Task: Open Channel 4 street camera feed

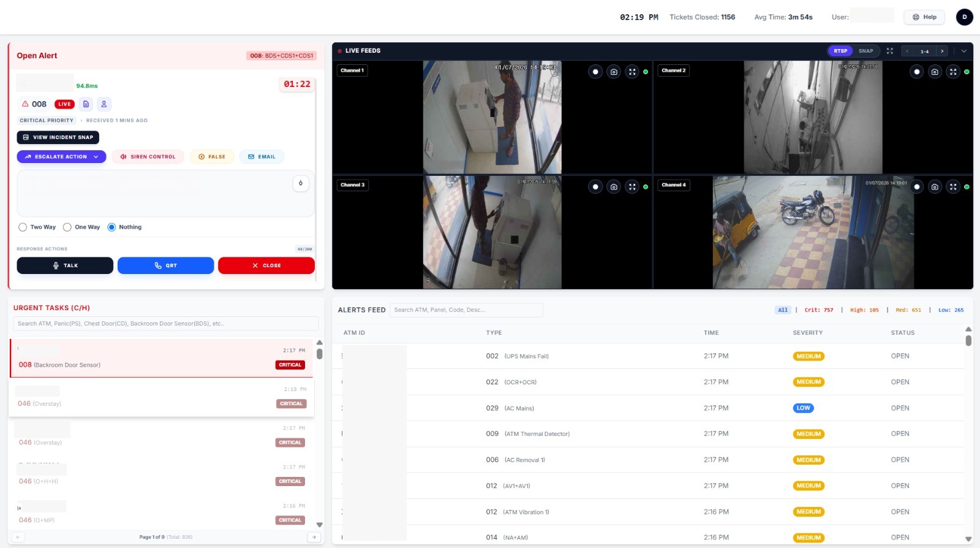Action: pos(813,232)
